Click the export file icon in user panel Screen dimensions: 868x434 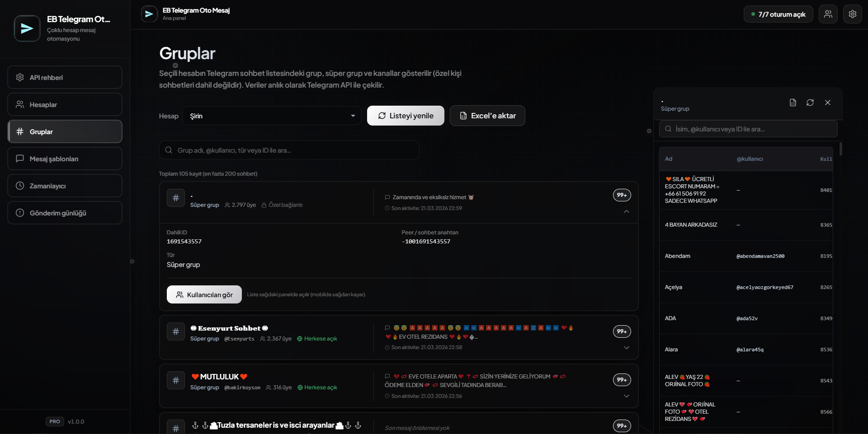click(x=793, y=103)
